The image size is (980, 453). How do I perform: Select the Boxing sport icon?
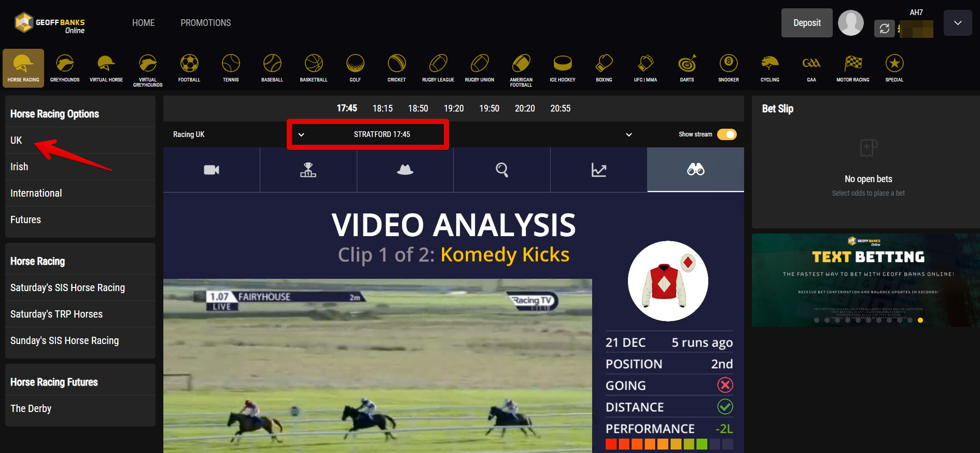(604, 68)
